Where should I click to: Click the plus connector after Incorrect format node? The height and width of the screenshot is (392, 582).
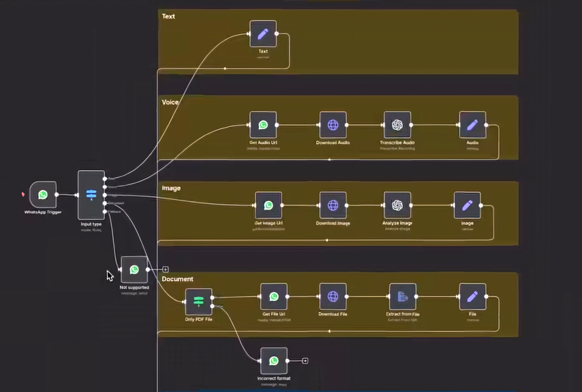point(305,361)
